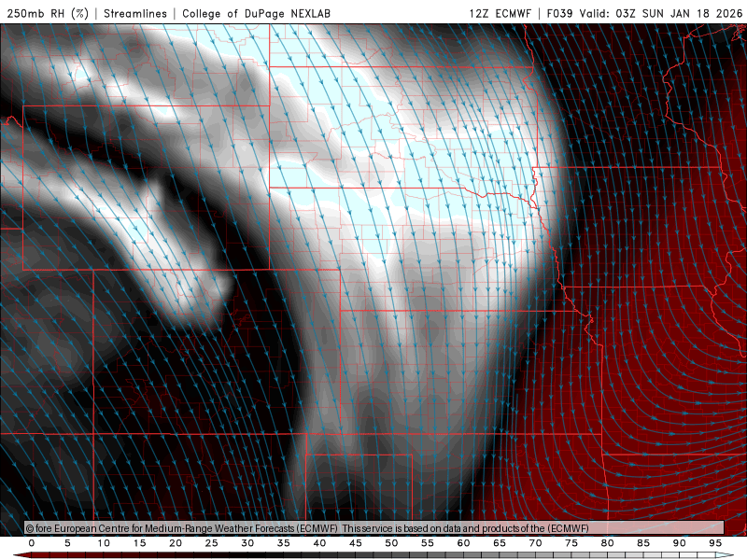Click the "45" label on color scale
Screen dimensions: 747x560
(356, 543)
